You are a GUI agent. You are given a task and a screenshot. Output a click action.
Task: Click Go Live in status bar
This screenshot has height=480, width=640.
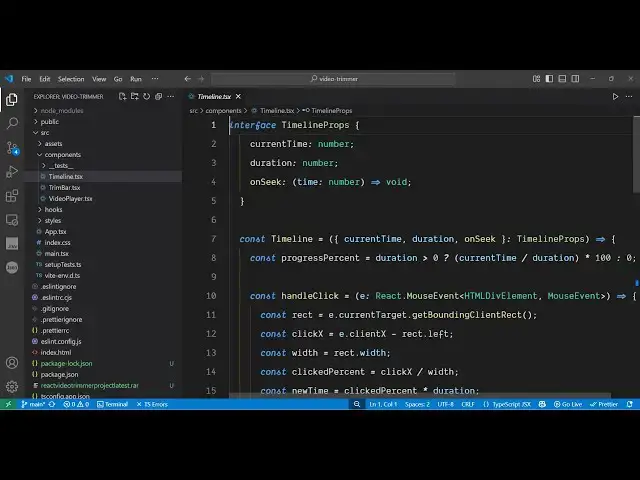(568, 404)
